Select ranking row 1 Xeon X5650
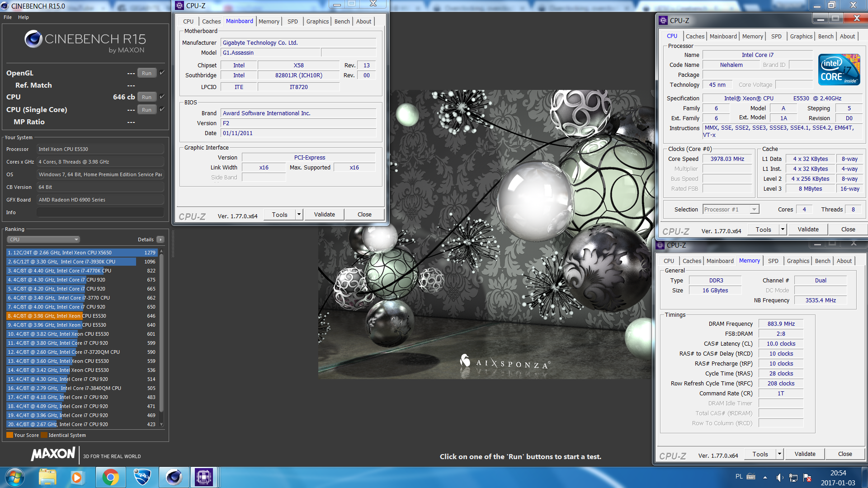The width and height of the screenshot is (868, 488). tap(82, 253)
